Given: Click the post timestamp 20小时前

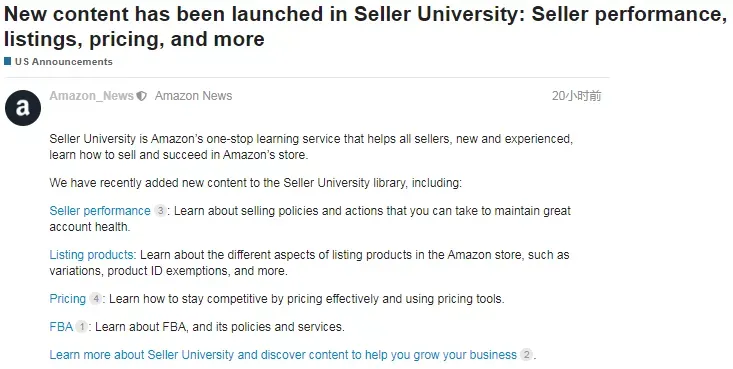Looking at the screenshot, I should 576,96.
